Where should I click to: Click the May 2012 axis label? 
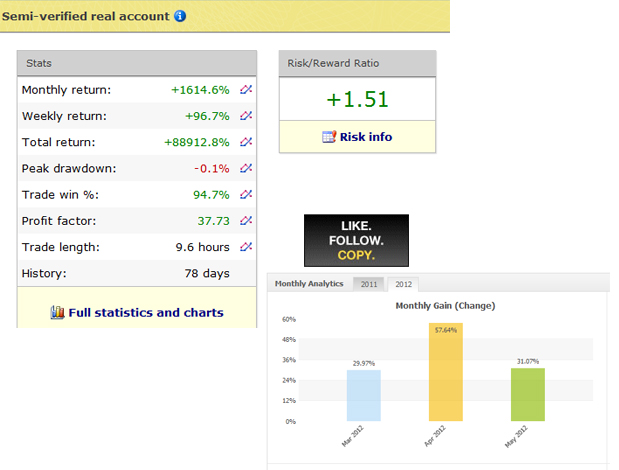point(516,436)
